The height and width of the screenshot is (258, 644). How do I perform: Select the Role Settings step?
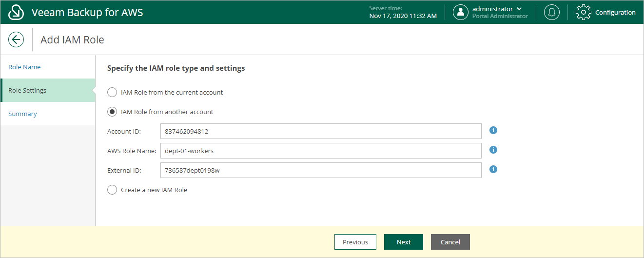pos(48,90)
